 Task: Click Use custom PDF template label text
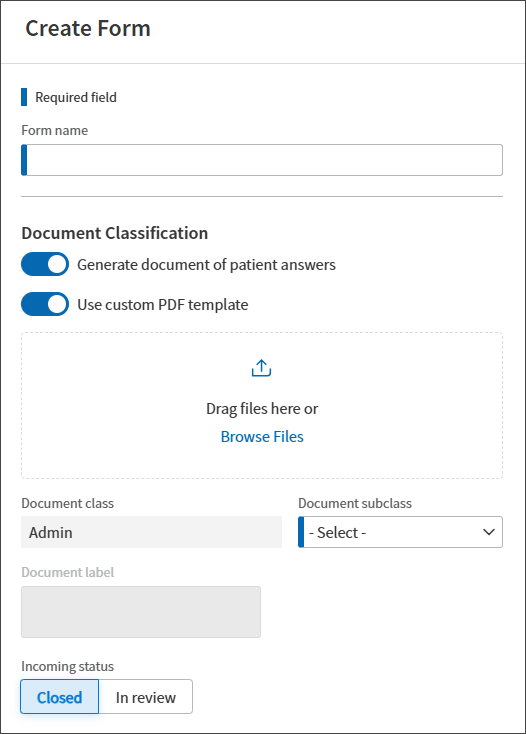click(162, 305)
